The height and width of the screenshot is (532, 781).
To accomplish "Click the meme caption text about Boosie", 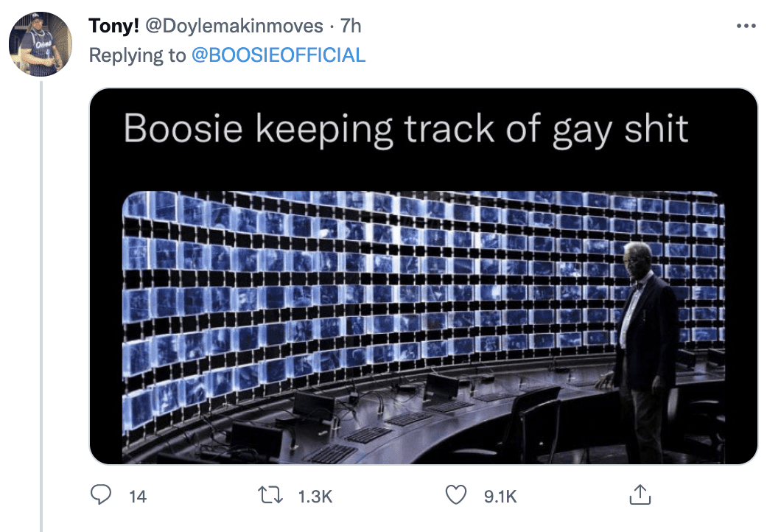I will 406,130.
